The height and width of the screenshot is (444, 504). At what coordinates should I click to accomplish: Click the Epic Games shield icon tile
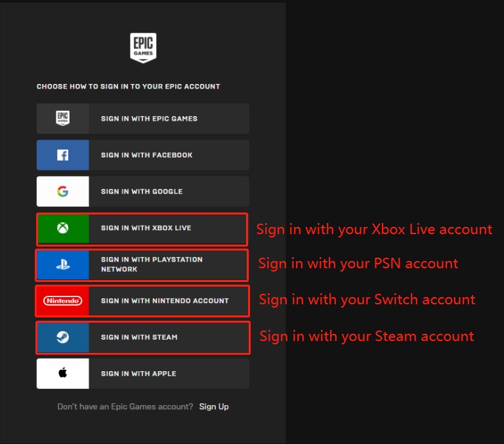pos(63,119)
